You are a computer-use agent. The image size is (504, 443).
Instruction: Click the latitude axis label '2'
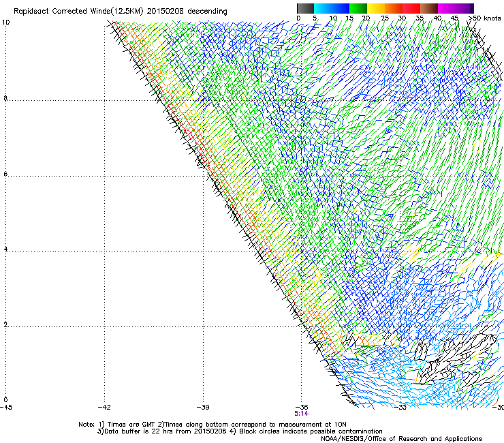click(x=5, y=325)
